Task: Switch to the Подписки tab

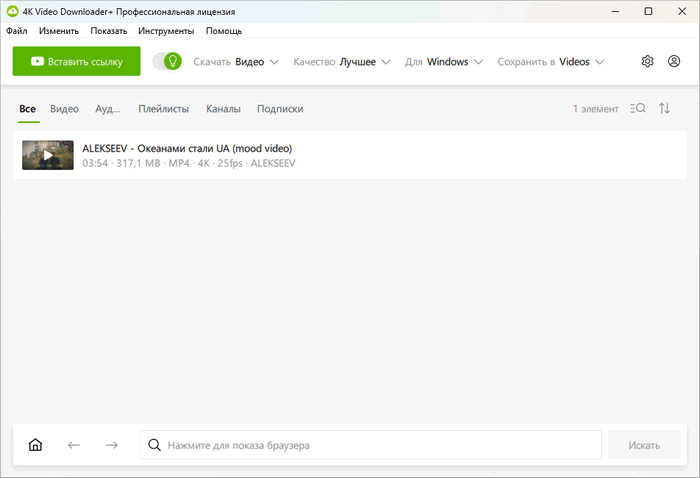Action: pyautogui.click(x=280, y=109)
